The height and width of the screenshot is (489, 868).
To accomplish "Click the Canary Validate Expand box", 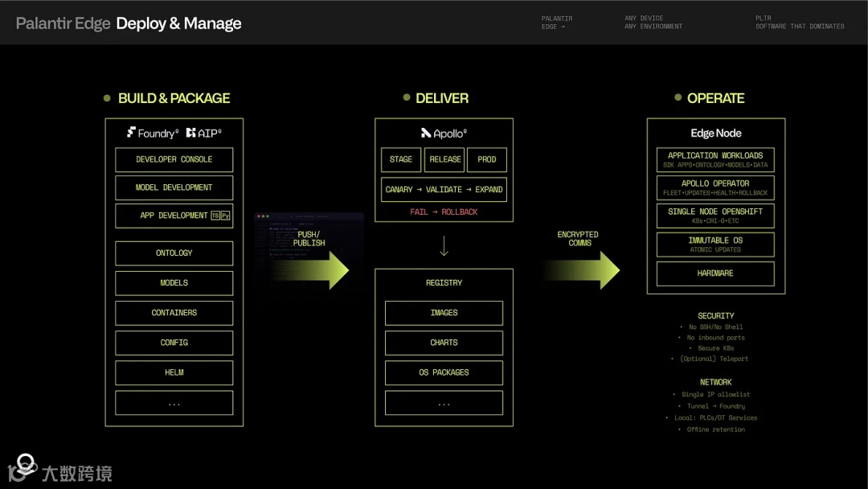I will pos(444,189).
